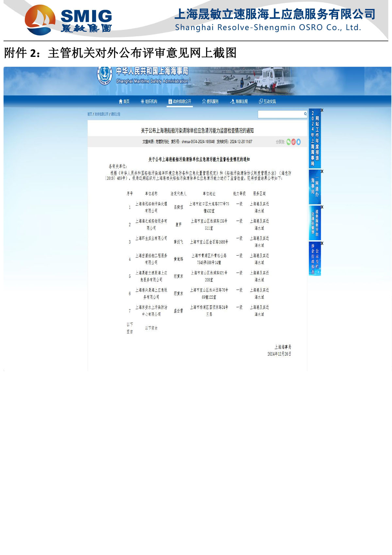Image resolution: width=392 pixels, height=555 pixels.
Task: Close the 网站工作年度报表 side banner
Action: 322,110
